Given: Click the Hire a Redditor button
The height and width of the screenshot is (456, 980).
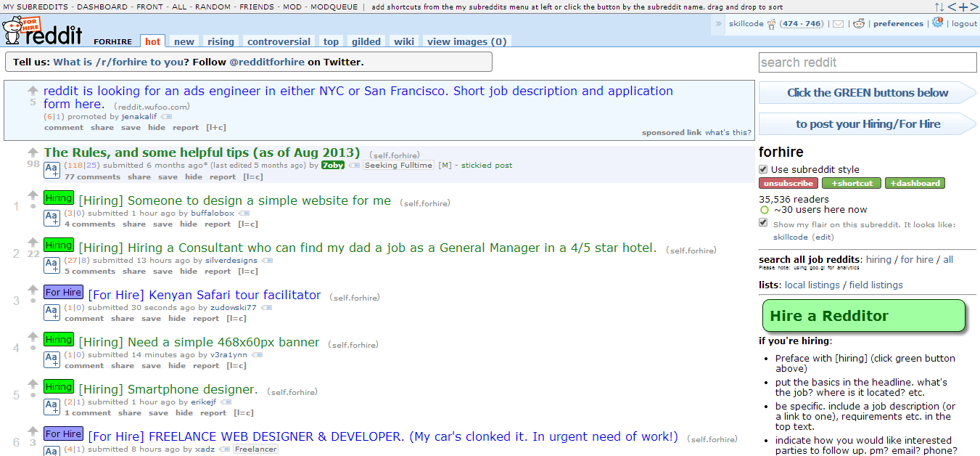Looking at the screenshot, I should click(x=864, y=316).
